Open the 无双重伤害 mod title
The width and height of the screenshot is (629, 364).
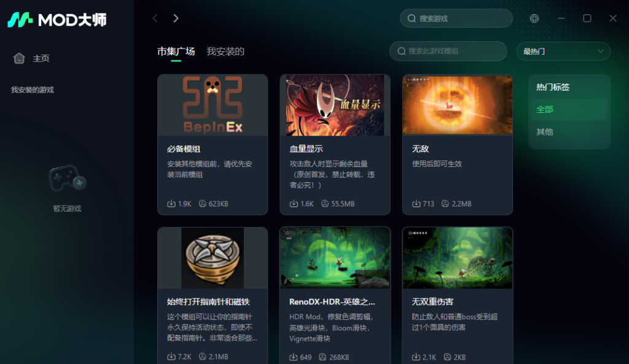pyautogui.click(x=432, y=302)
